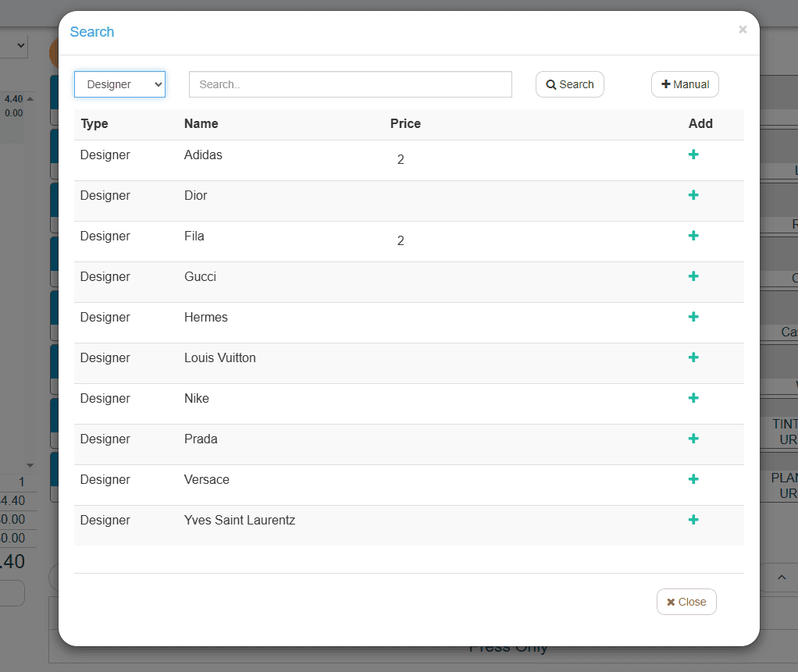
Task: Click the Search button with magnifier
Action: (x=569, y=84)
